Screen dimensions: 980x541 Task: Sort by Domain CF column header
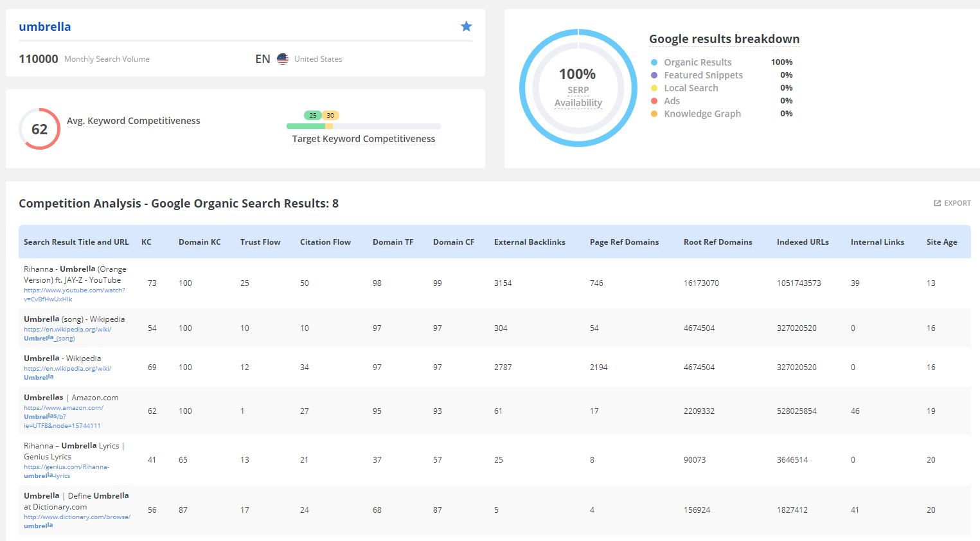point(454,242)
